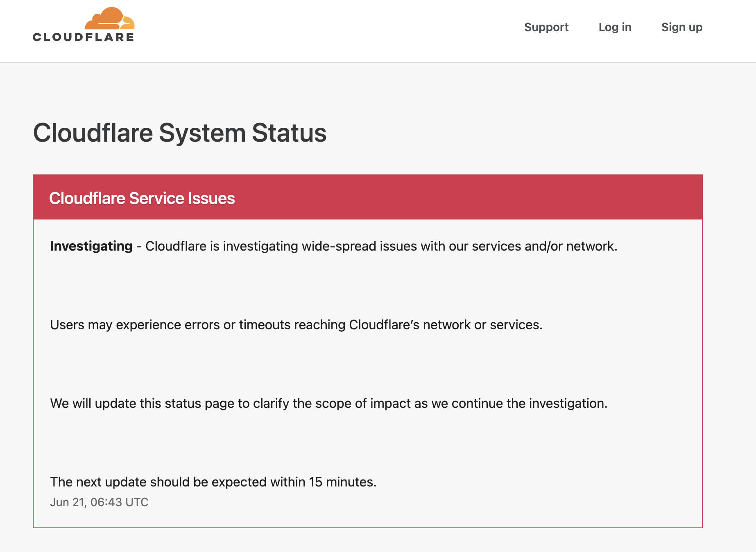Image resolution: width=756 pixels, height=552 pixels.
Task: Open the Support page
Action: (x=546, y=27)
